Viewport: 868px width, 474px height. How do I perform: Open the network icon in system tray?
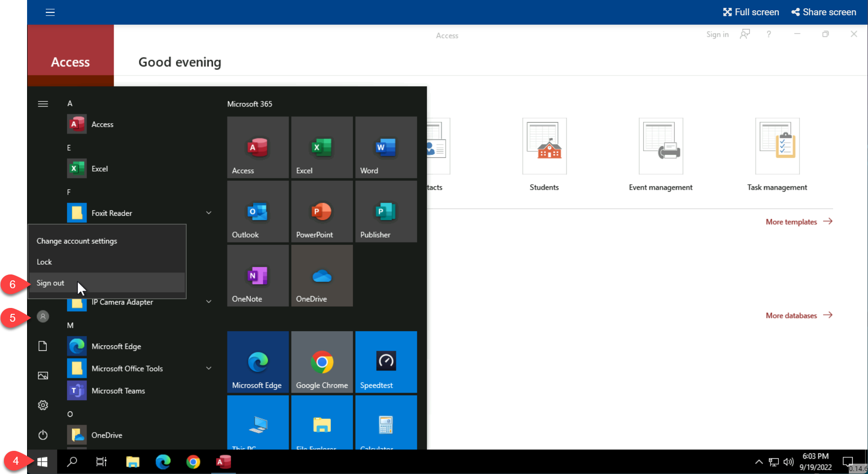coord(774,462)
